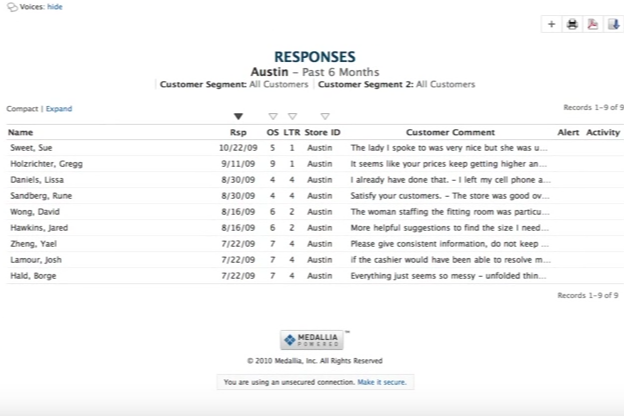Viewport: 624px width, 416px height.
Task: Download the report with the blue arrow icon
Action: (x=613, y=24)
